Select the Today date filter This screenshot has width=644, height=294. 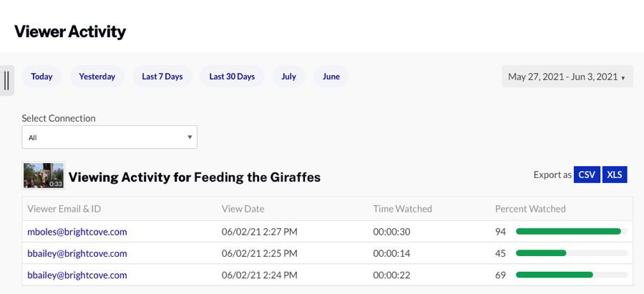[42, 77]
